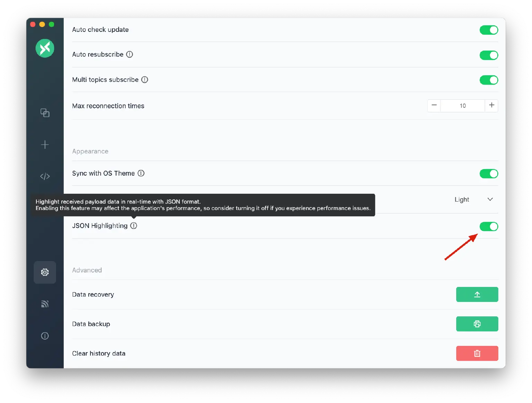Turn off Auto resubscribe switch
Viewport: 532px width, 403px height.
click(x=488, y=55)
